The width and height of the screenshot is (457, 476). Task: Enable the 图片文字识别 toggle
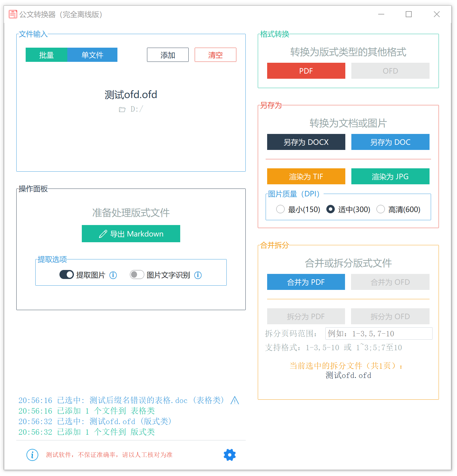click(x=137, y=274)
